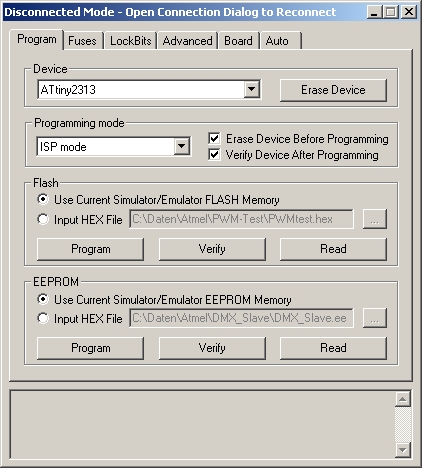Open the LockBits tab
Viewport: 422px width, 468px height.
click(130, 41)
